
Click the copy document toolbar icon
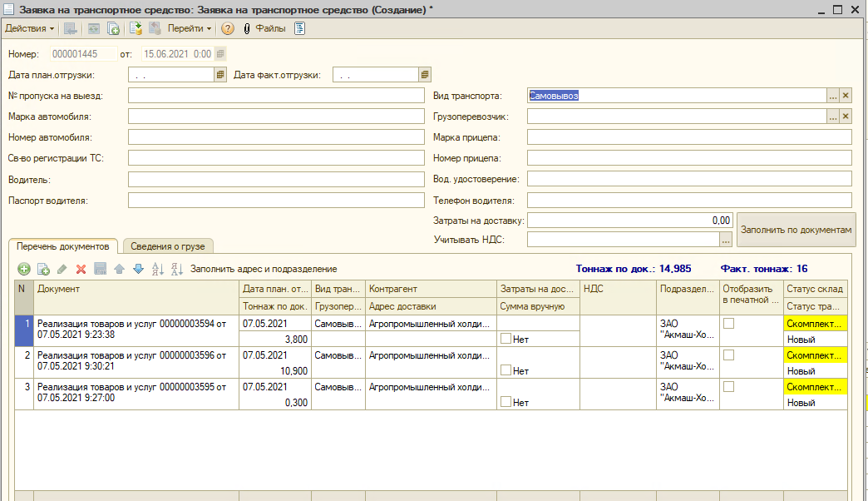113,29
